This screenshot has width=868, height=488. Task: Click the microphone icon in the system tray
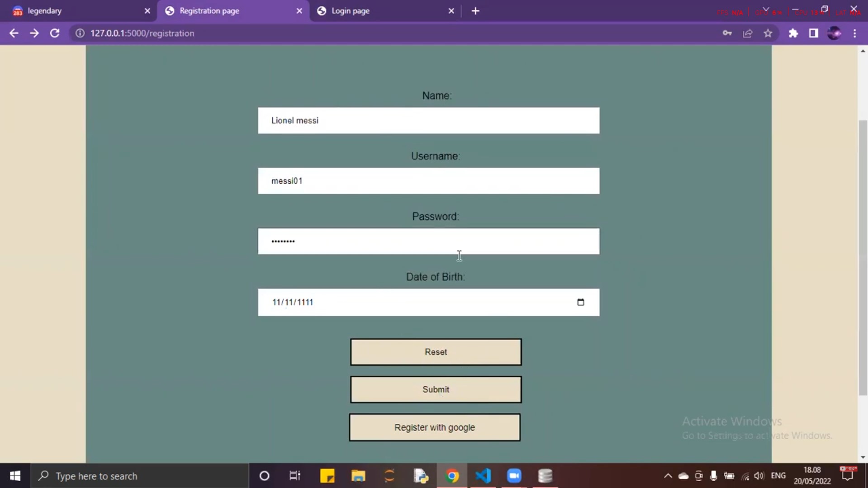714,476
